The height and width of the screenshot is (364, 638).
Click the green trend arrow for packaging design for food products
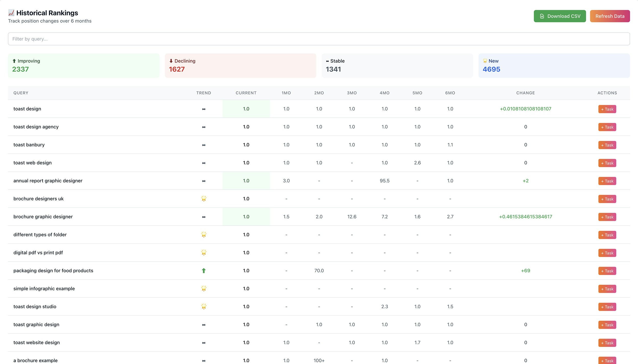point(203,270)
